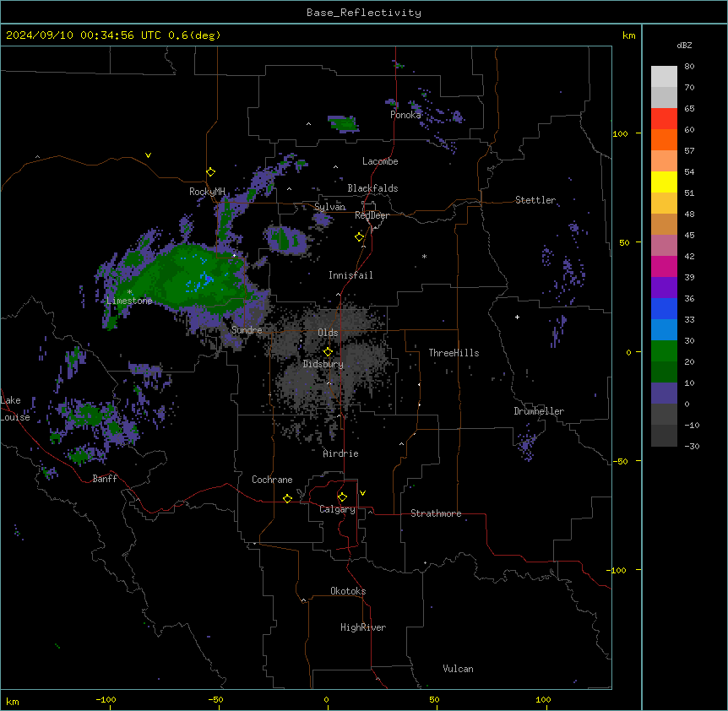Click the Sundre town label
This screenshot has height=711, width=728.
coord(247,330)
